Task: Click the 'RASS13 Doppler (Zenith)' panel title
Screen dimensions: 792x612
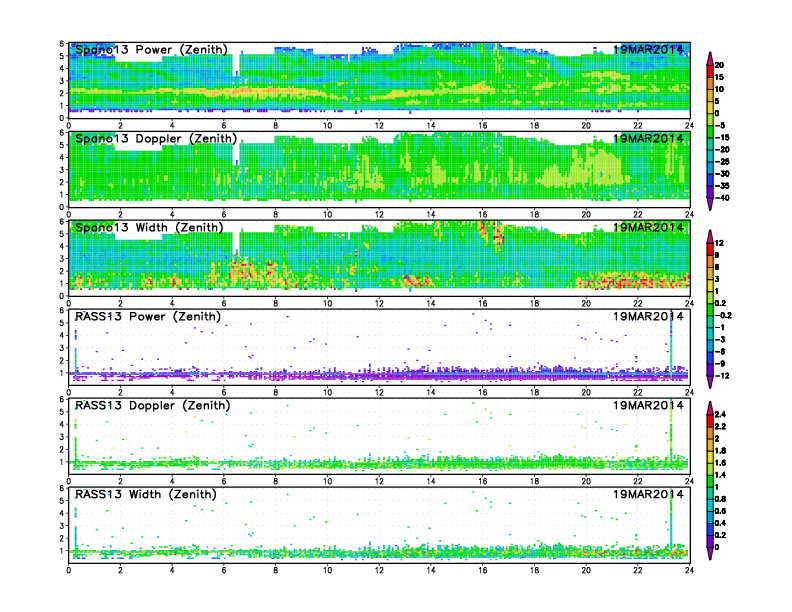Action: (153, 405)
